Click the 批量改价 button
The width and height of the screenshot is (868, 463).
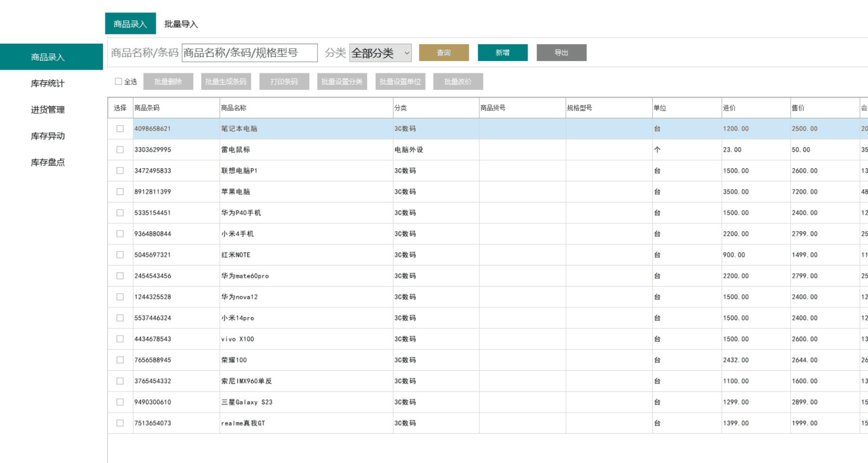[458, 82]
